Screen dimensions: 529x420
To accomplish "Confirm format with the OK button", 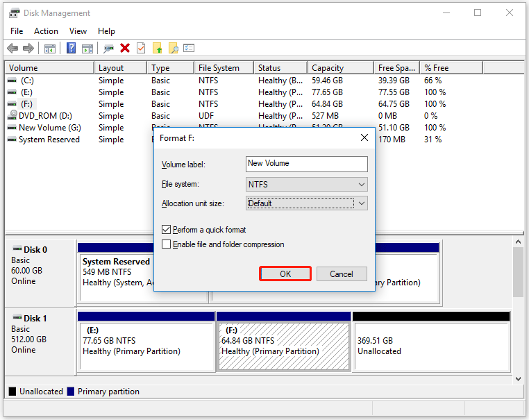I will (x=285, y=274).
